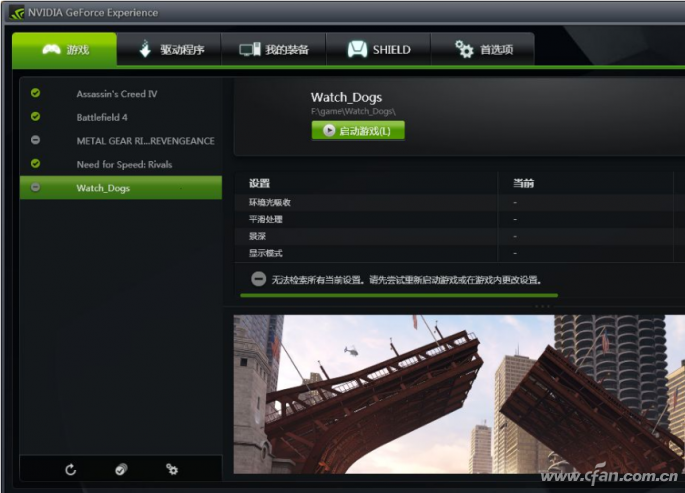Select METAL GEAR RI...REVENGEANCE in game list
Image resolution: width=685 pixels, height=493 pixels.
[x=121, y=141]
